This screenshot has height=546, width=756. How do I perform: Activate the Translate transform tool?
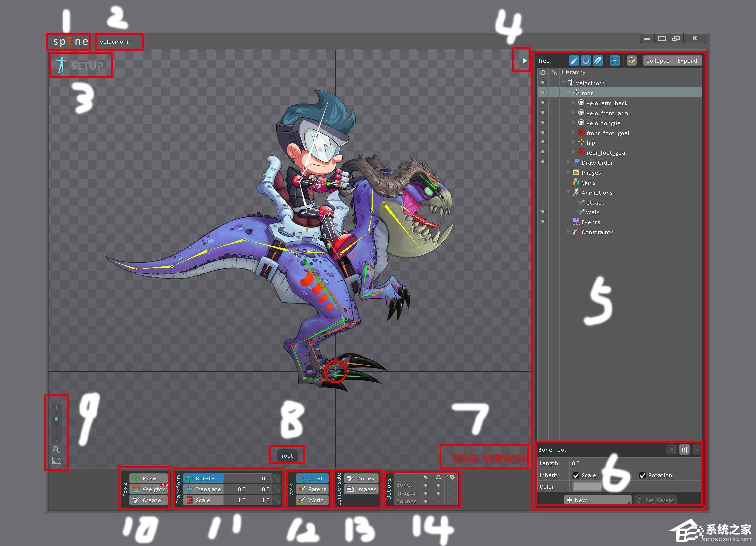pos(203,489)
